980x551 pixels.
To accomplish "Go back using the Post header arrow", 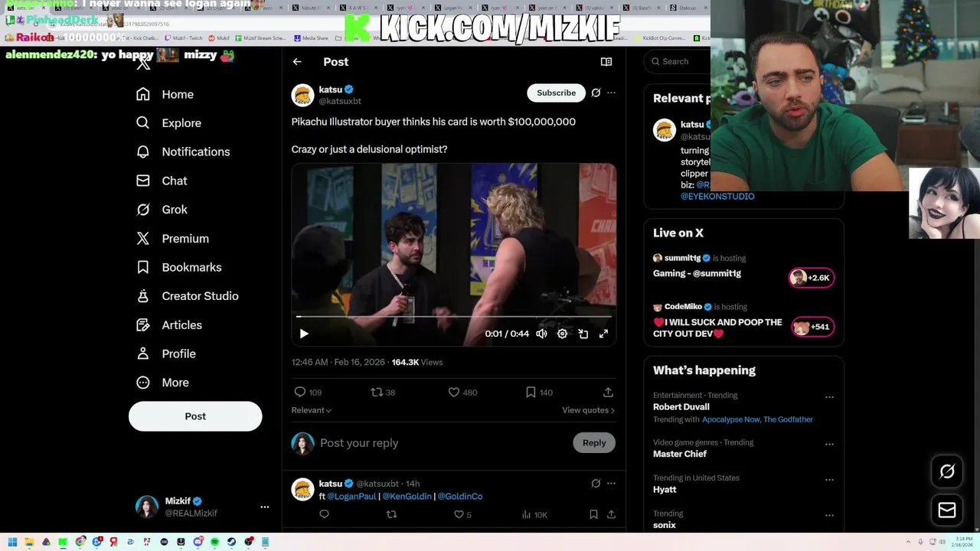I will [x=297, y=62].
